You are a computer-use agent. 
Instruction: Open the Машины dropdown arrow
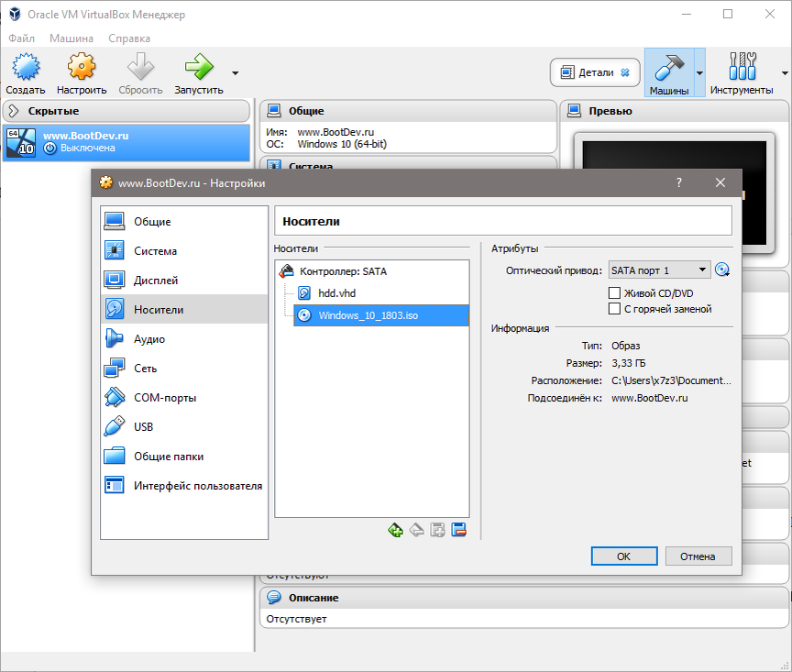[x=699, y=73]
